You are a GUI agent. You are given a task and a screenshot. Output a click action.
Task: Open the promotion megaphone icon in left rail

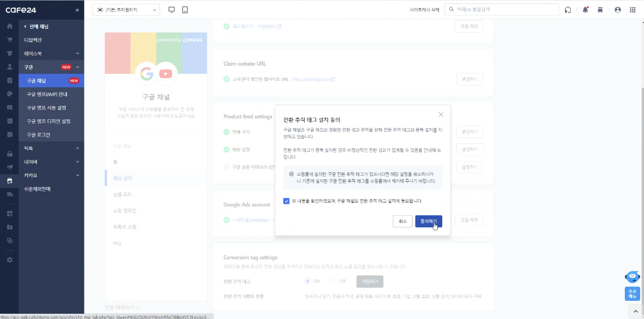[10, 167]
